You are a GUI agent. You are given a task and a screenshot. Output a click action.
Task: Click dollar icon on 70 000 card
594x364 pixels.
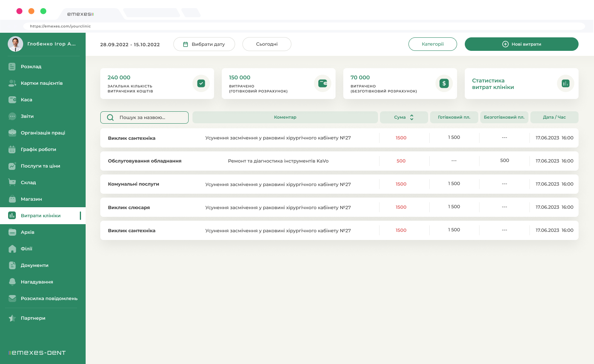point(444,83)
